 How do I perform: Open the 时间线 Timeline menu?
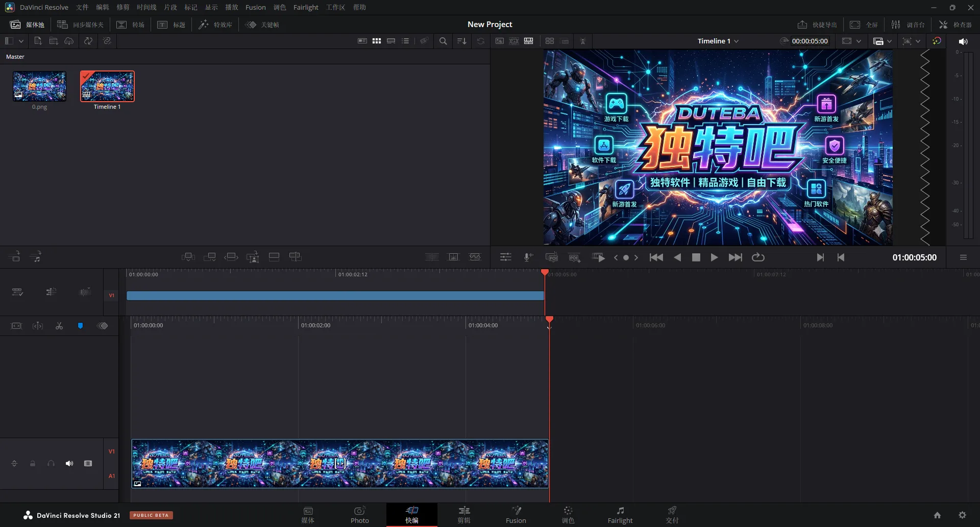pos(146,7)
